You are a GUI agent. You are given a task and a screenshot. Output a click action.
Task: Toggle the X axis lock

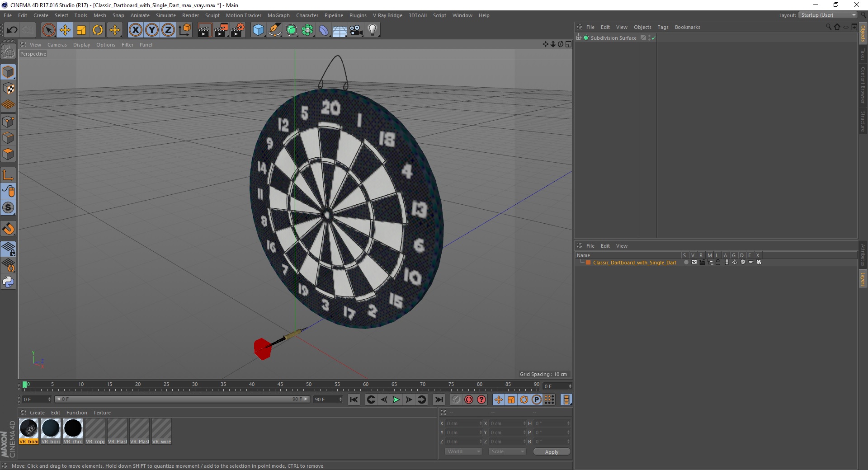[135, 30]
